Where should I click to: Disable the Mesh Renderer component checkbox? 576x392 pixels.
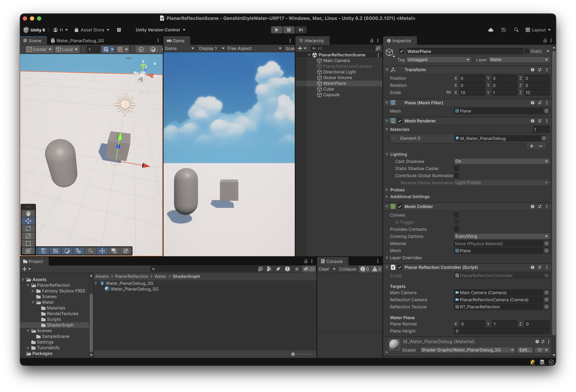pos(400,121)
